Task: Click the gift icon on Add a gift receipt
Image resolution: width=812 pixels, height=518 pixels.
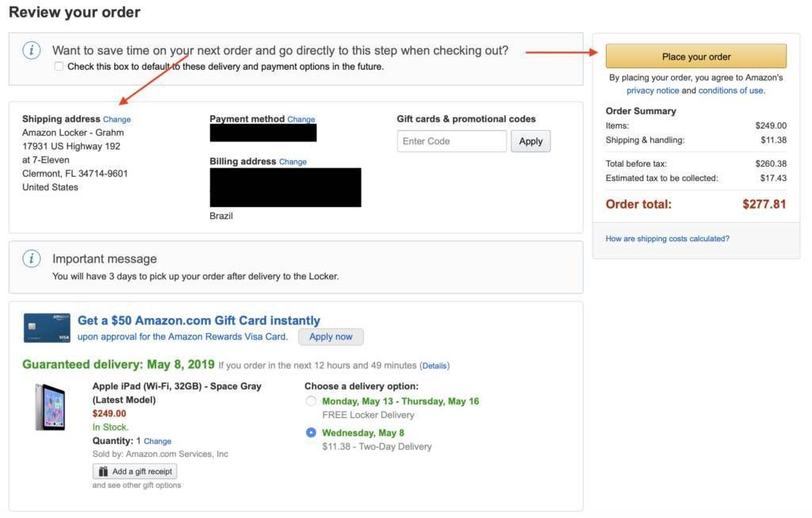Action: click(x=103, y=471)
